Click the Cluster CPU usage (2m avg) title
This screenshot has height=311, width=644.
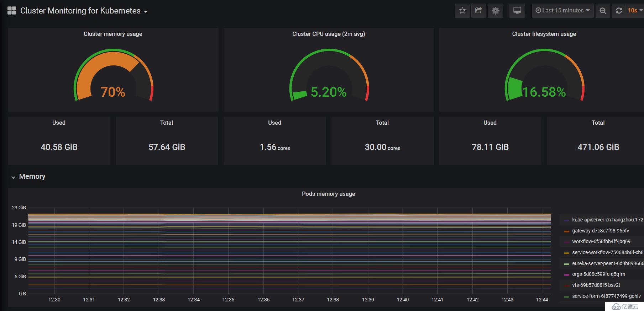pyautogui.click(x=329, y=34)
